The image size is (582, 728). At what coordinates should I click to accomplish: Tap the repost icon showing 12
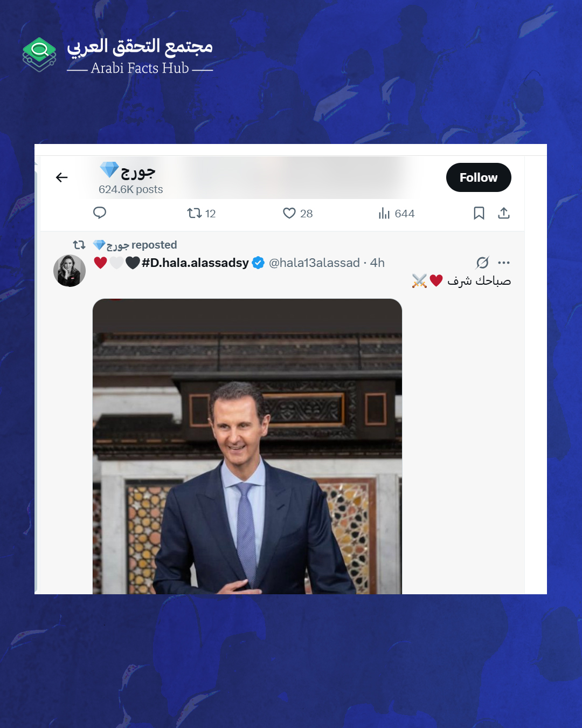(x=201, y=214)
